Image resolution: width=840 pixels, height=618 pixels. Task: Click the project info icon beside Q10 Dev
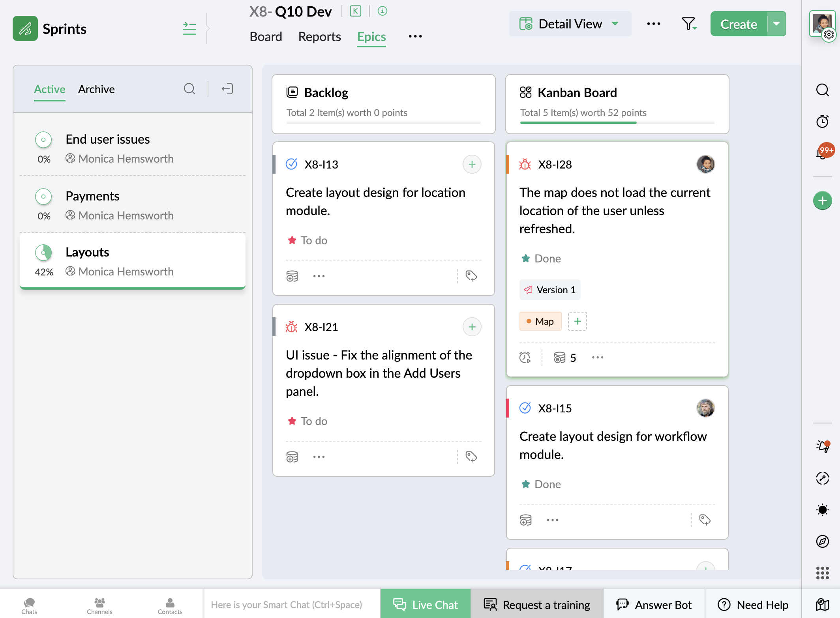pos(382,11)
